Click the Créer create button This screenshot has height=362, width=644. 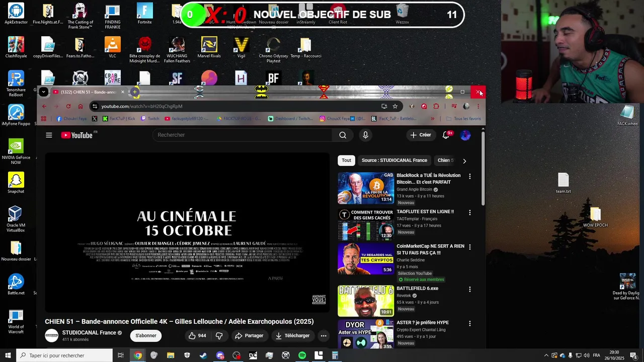coord(421,135)
